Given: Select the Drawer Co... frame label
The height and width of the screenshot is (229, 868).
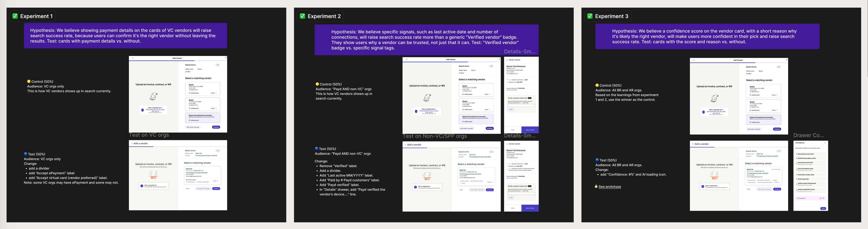Looking at the screenshot, I should [x=809, y=135].
